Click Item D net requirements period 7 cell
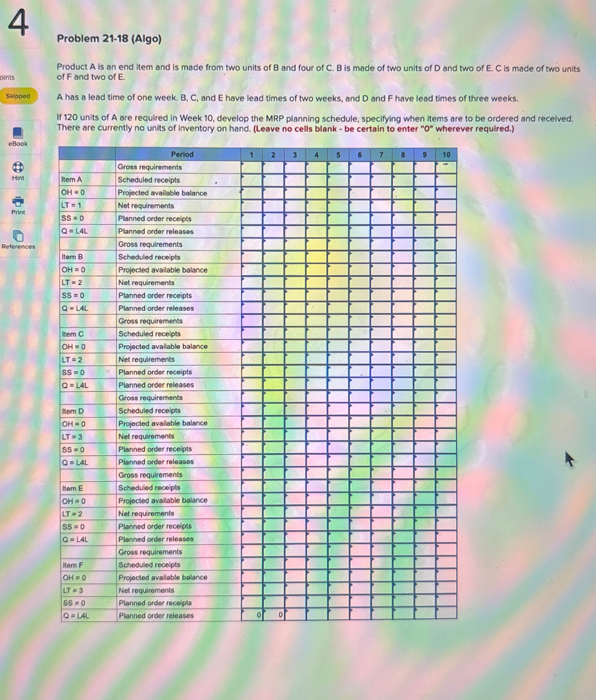Image resolution: width=596 pixels, height=700 pixels. (381, 436)
